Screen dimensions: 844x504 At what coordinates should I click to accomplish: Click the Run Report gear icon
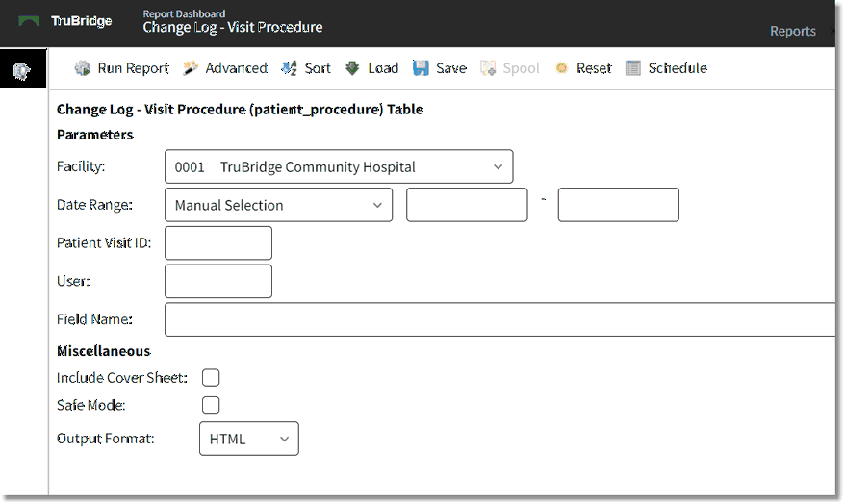pyautogui.click(x=82, y=68)
